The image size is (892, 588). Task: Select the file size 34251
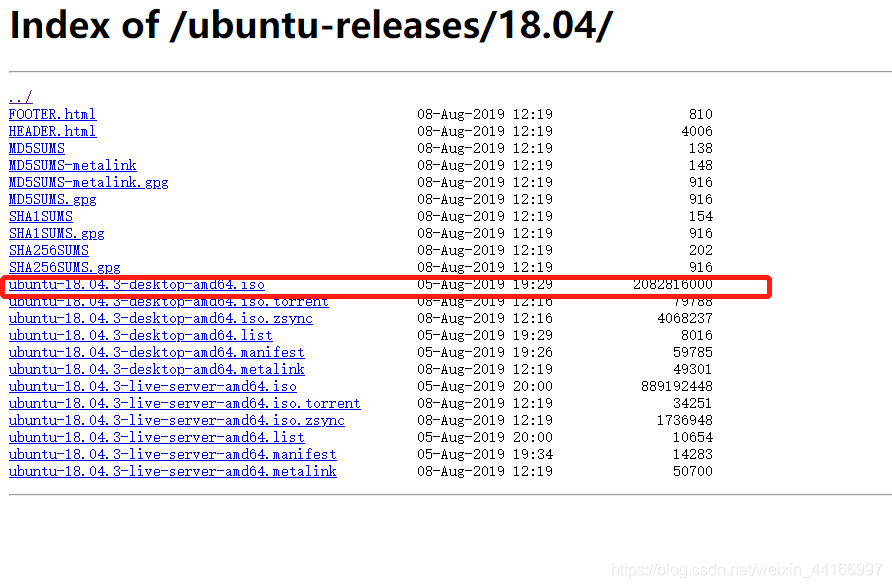tap(693, 404)
